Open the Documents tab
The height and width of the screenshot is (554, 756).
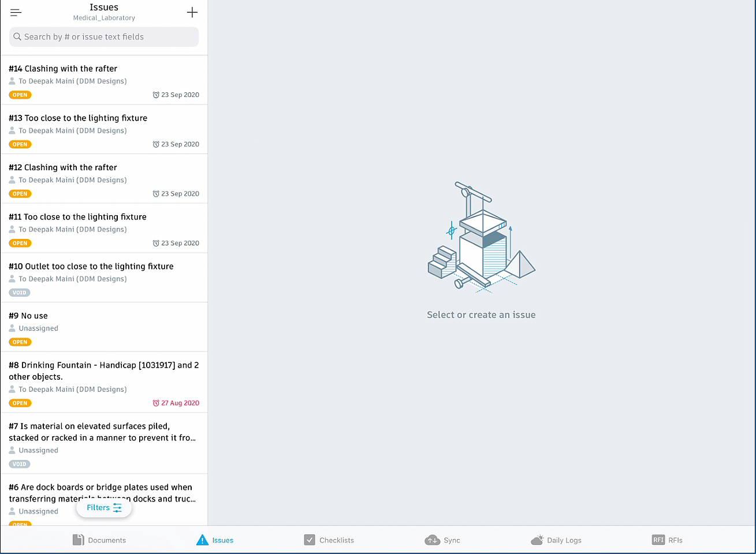click(99, 540)
